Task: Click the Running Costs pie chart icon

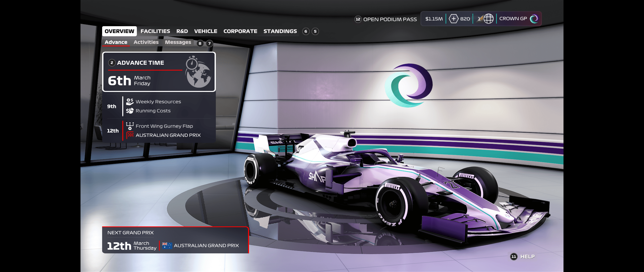Action: (x=130, y=111)
